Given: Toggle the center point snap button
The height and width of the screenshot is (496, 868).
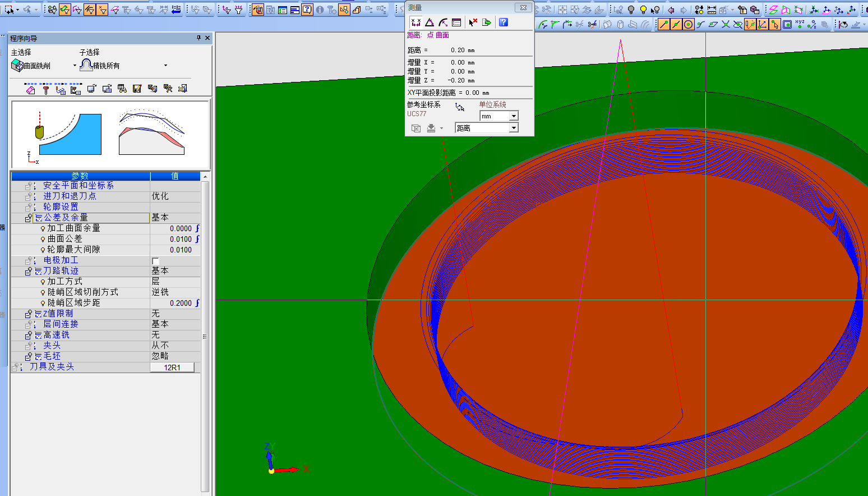Looking at the screenshot, I should pyautogui.click(x=689, y=24).
